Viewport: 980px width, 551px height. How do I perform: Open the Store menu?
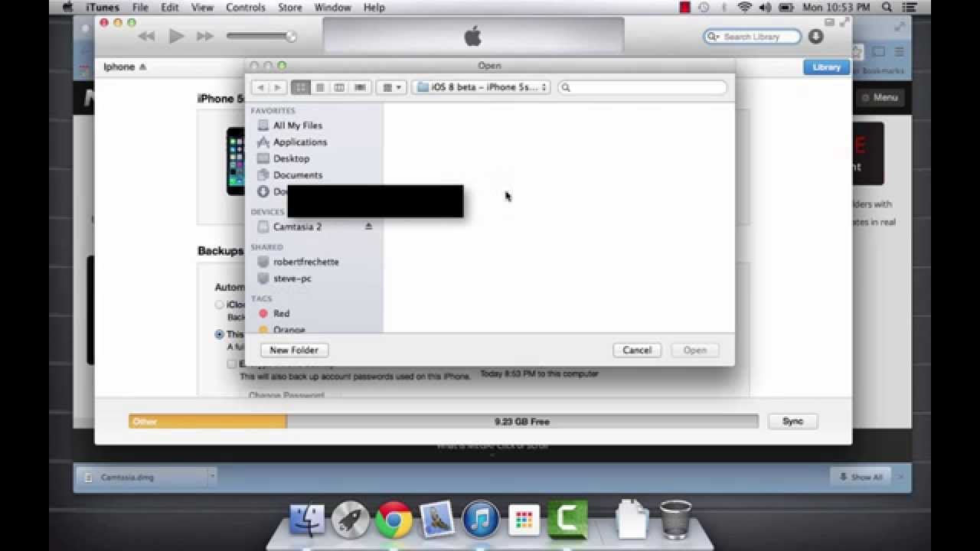click(x=289, y=8)
